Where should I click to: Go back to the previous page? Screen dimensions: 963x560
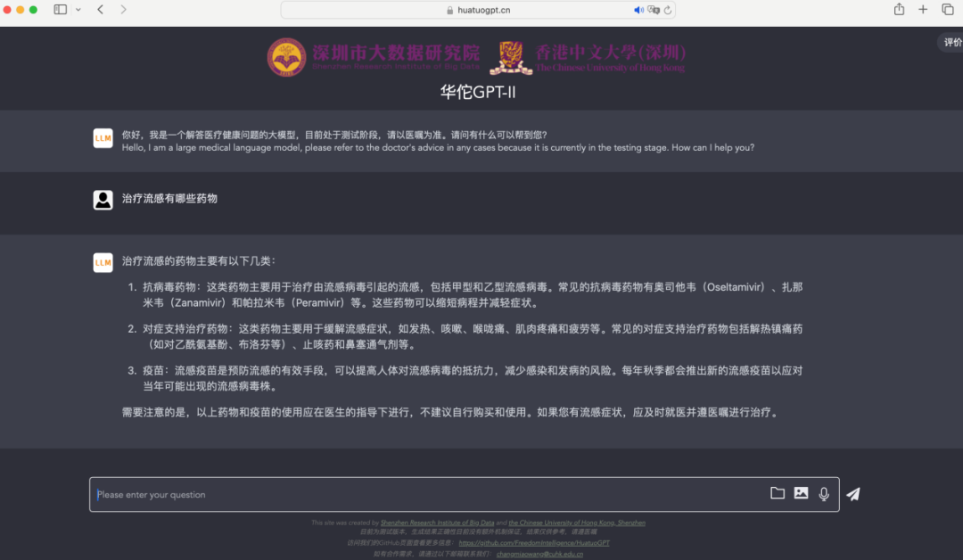click(x=100, y=9)
